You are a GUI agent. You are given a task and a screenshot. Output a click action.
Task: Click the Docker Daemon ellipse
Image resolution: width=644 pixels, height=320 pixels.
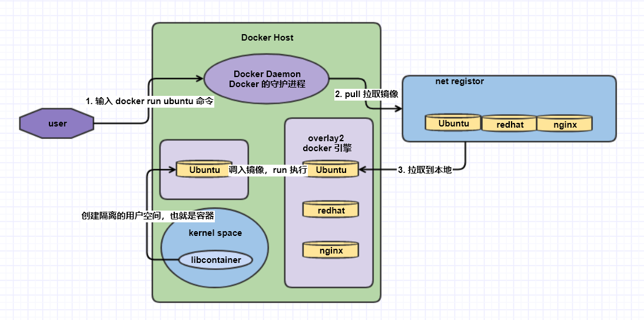[x=267, y=79]
